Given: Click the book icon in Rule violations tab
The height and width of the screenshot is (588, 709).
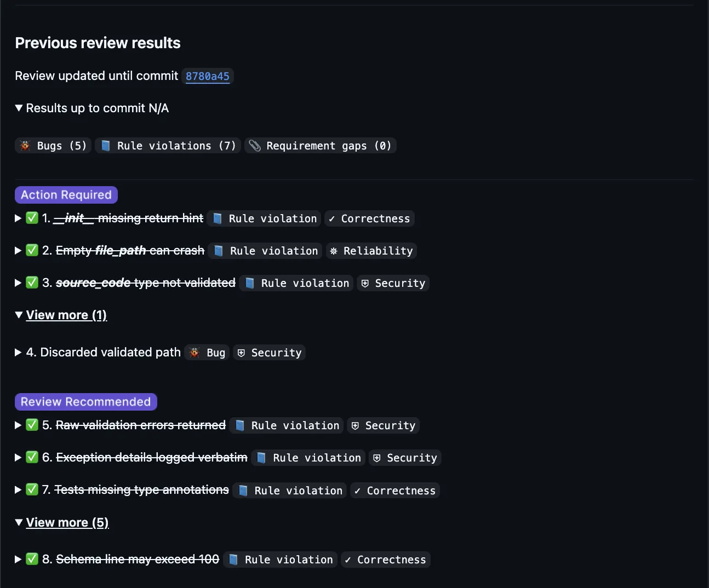Looking at the screenshot, I should tap(106, 146).
